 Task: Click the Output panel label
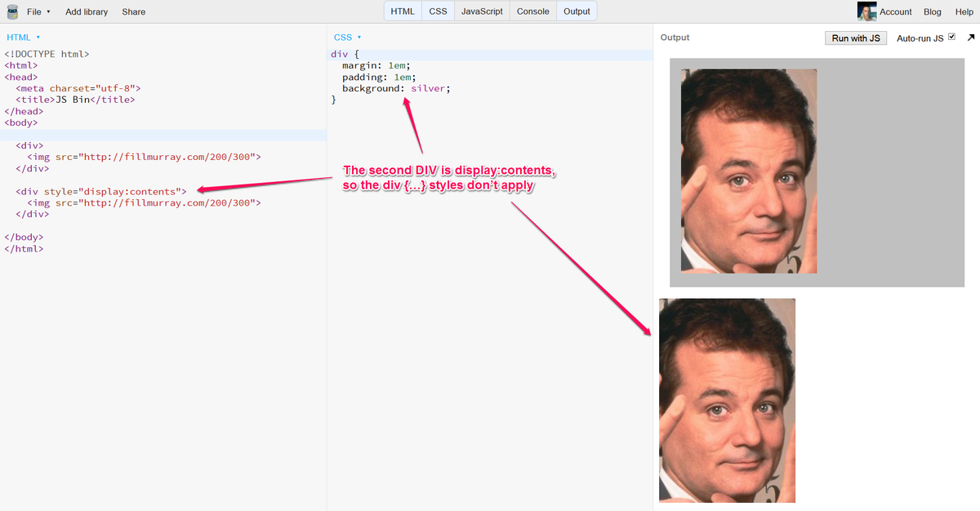(x=675, y=38)
